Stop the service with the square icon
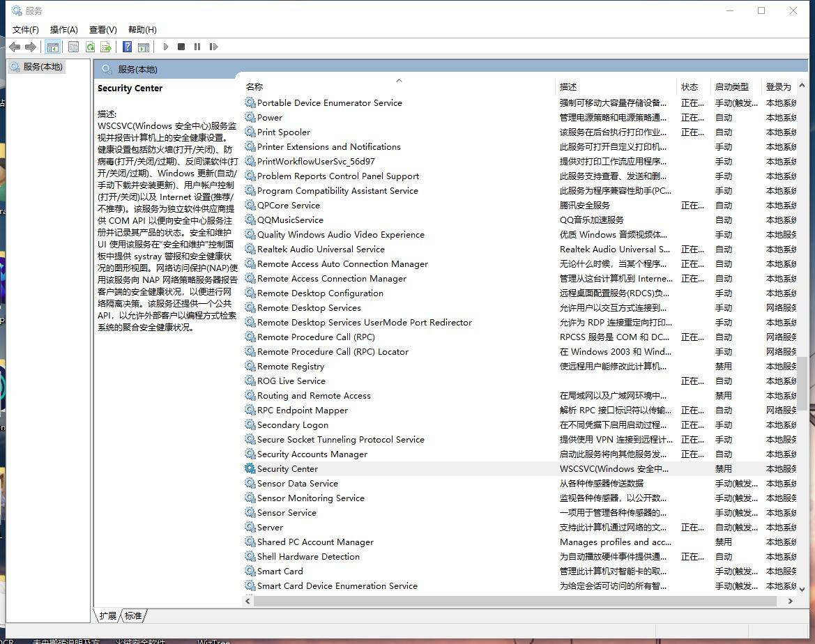This screenshot has height=644, width=815. [181, 47]
